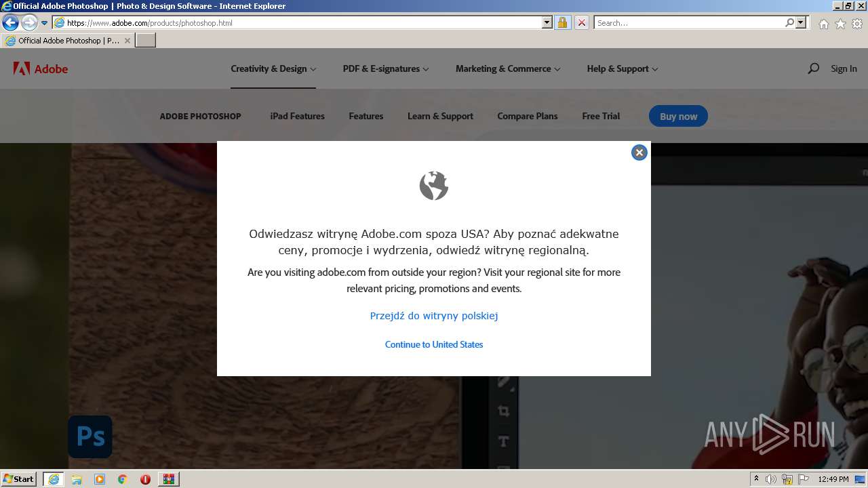Open Compare Plans page

[x=527, y=116]
